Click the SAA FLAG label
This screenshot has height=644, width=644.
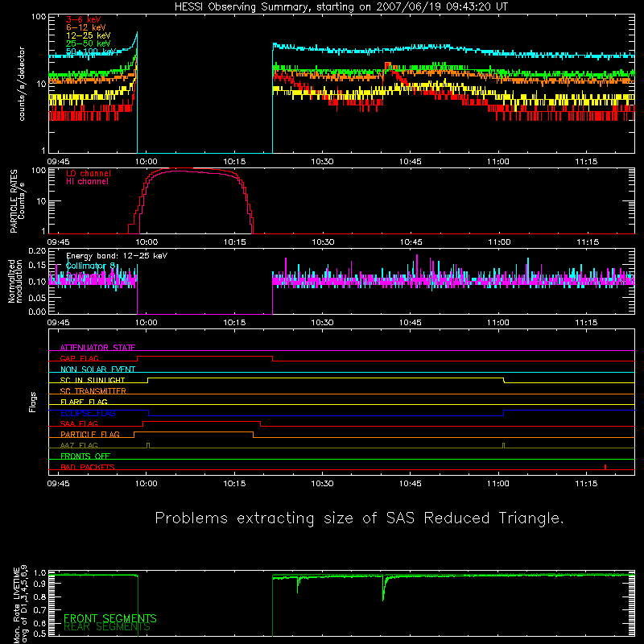79,423
